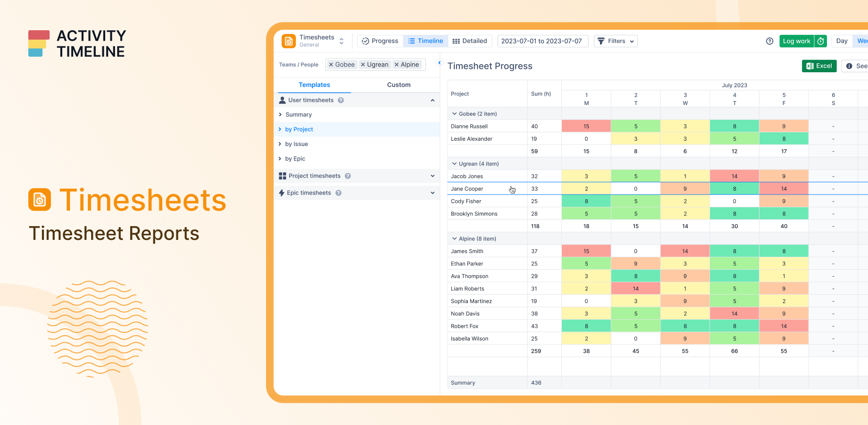The width and height of the screenshot is (868, 425).
Task: Switch to Detailed view
Action: click(470, 41)
